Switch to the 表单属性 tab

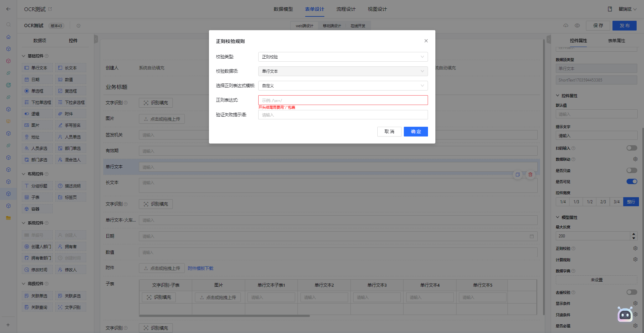coord(616,41)
